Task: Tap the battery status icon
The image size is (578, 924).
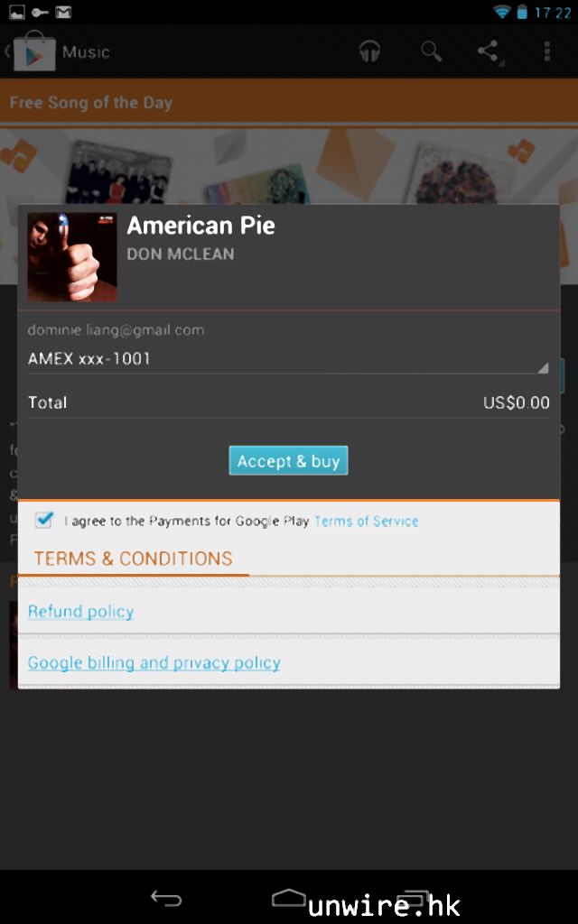Action: 522,12
